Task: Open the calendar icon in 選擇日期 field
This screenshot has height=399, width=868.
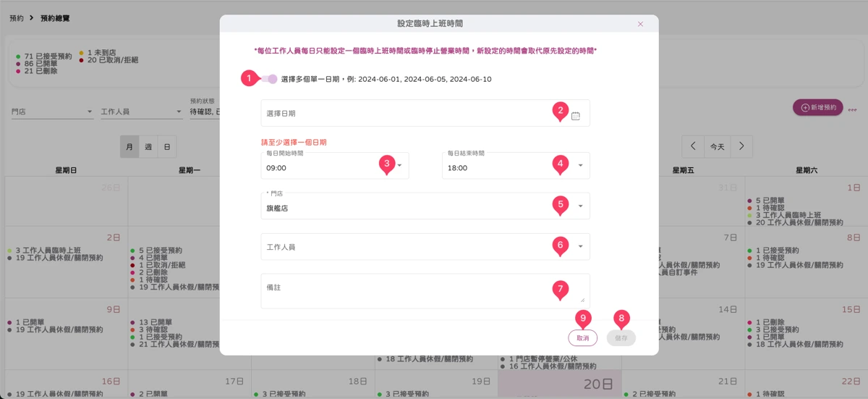Action: [x=576, y=115]
